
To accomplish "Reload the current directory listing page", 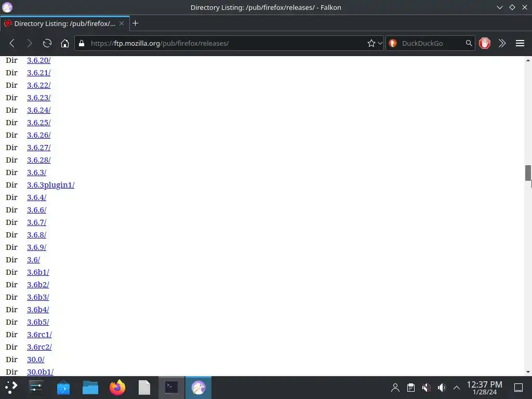I will pyautogui.click(x=47, y=43).
